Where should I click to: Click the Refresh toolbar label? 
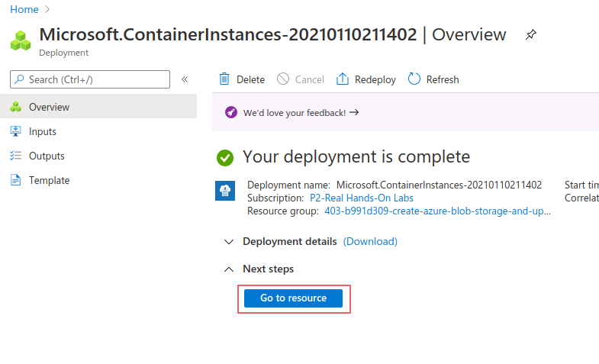(x=443, y=79)
